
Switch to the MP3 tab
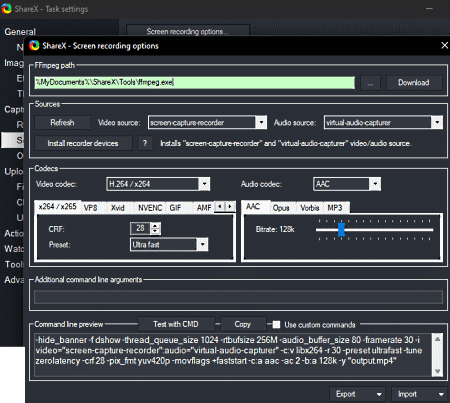(x=335, y=208)
